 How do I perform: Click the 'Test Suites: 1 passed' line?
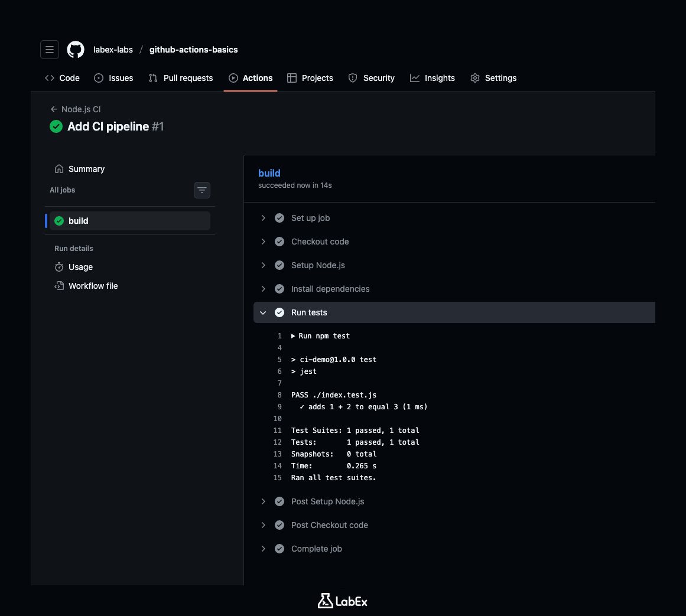(x=355, y=430)
